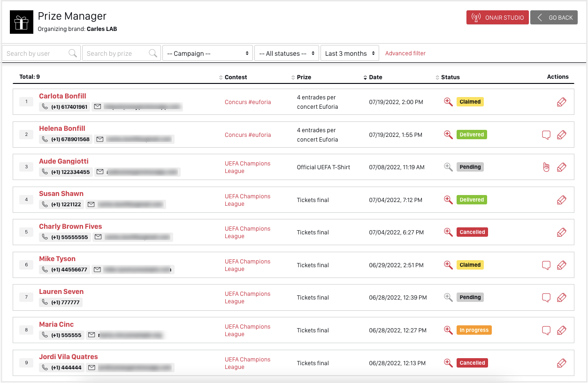
Task: Sort the list by Status header
Action: tap(450, 77)
